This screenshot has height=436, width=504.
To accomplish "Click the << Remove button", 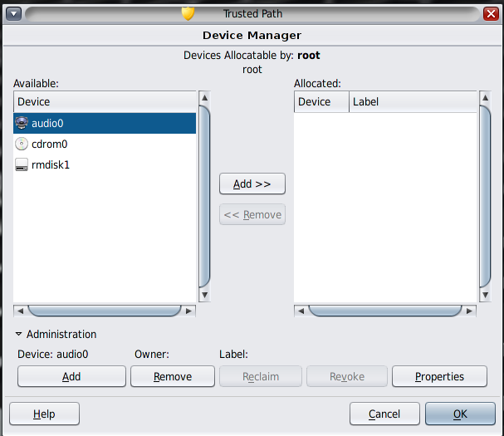I will click(252, 214).
